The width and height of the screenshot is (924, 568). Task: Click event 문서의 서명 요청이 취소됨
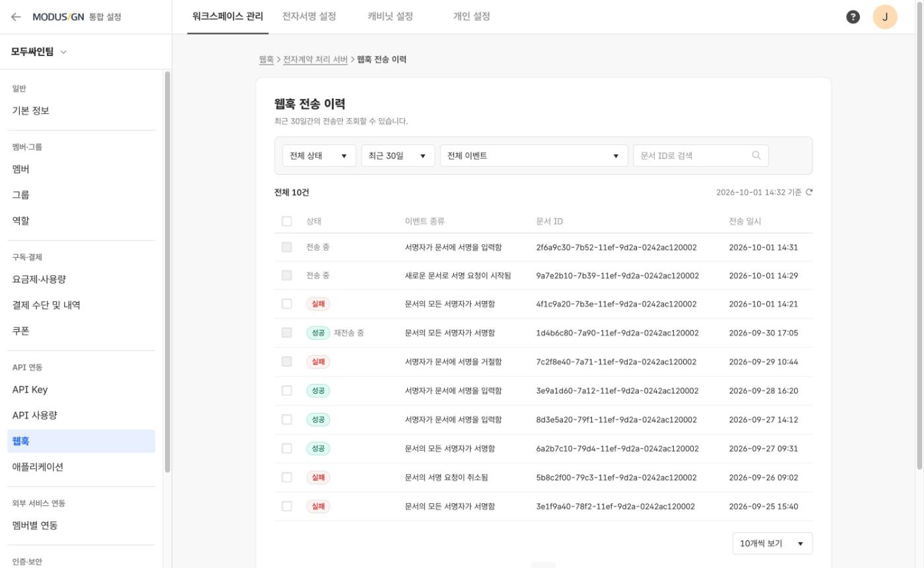click(447, 478)
